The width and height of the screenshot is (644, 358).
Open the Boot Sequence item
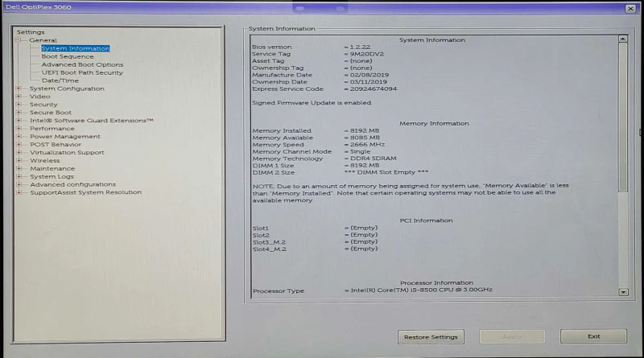(x=68, y=56)
